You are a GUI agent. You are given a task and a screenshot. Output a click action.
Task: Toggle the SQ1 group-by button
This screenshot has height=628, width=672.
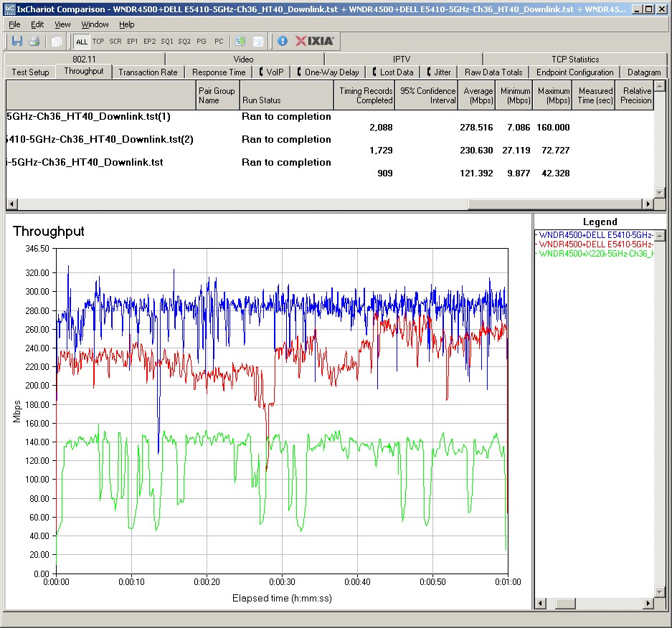(166, 42)
